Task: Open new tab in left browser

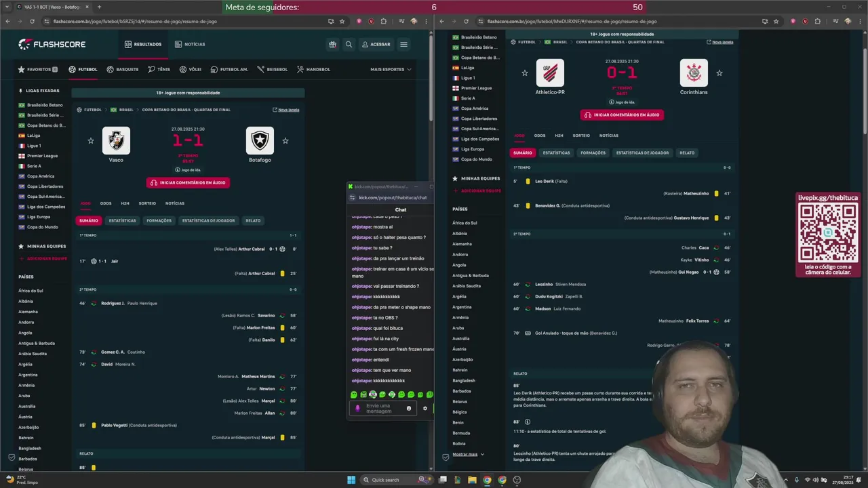Action: pyautogui.click(x=99, y=7)
